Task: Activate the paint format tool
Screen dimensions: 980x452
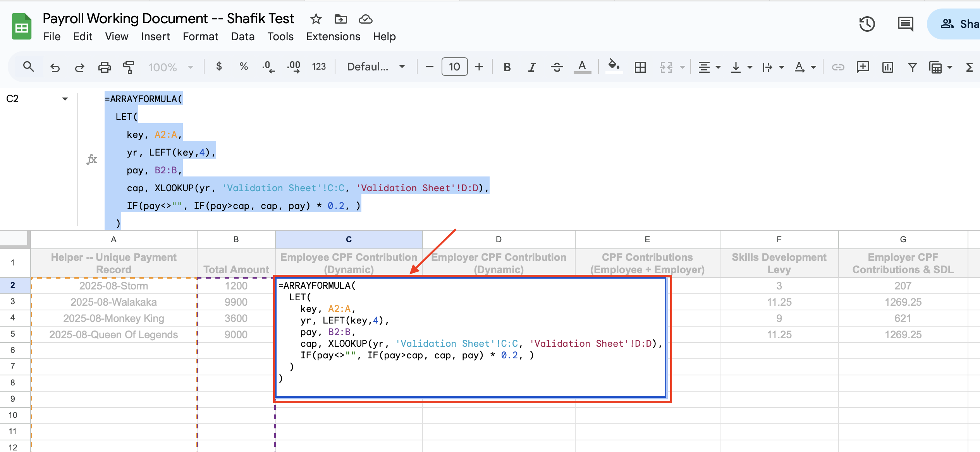Action: [129, 67]
